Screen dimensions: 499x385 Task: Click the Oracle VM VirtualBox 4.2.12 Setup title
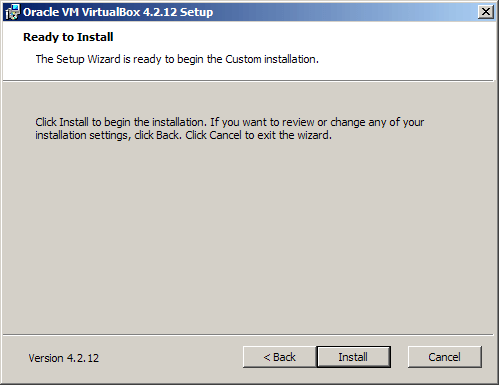[118, 12]
